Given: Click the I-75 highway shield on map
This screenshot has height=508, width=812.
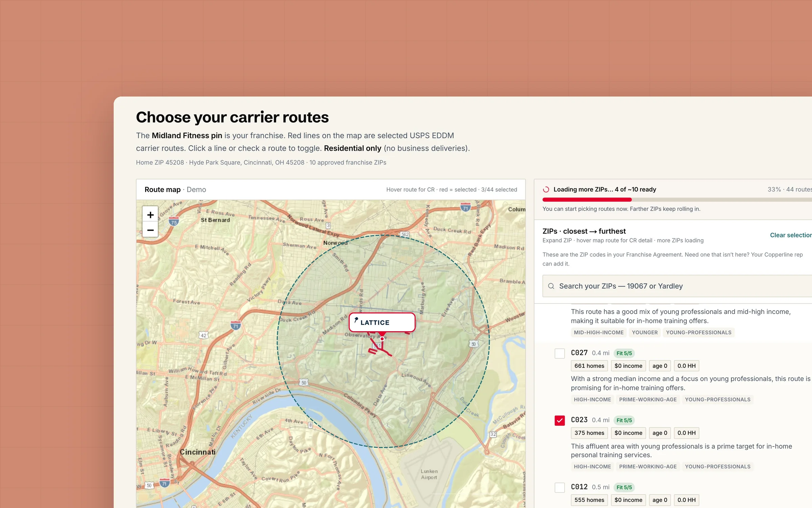Looking at the screenshot, I should [174, 222].
